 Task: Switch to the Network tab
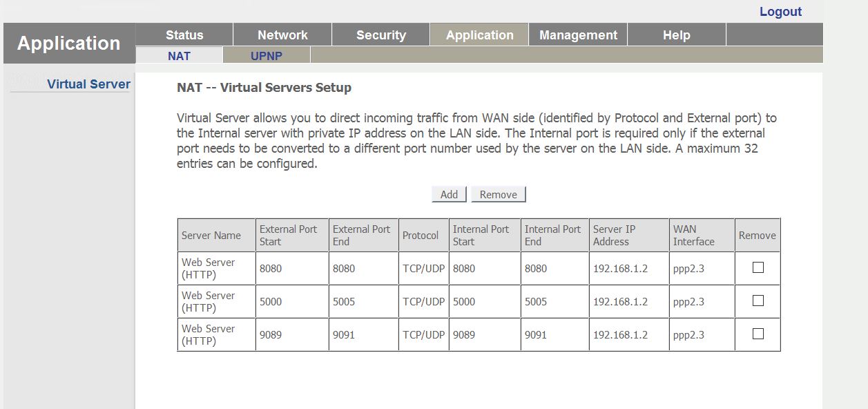click(282, 35)
